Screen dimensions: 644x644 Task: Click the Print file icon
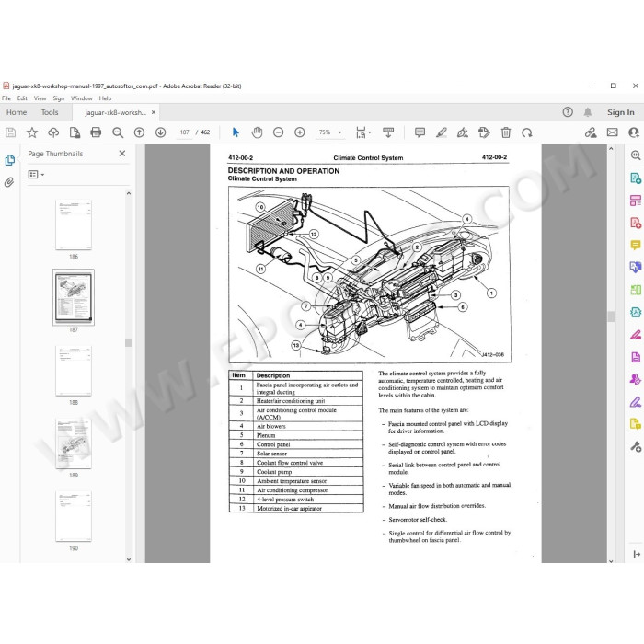(x=96, y=132)
